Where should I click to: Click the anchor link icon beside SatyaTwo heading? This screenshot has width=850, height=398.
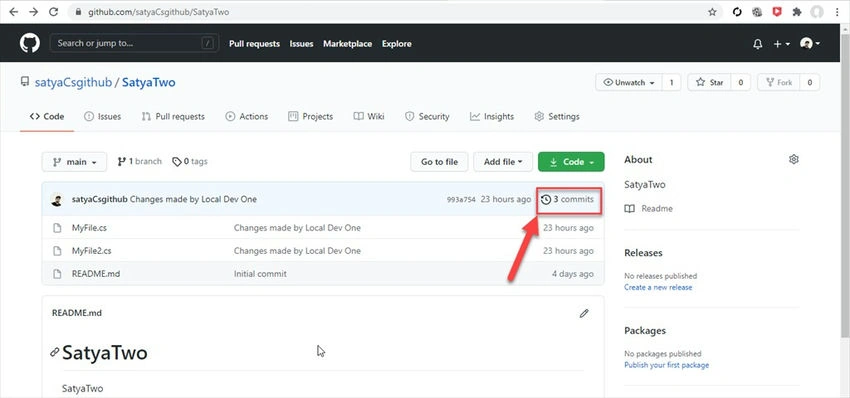click(x=54, y=352)
